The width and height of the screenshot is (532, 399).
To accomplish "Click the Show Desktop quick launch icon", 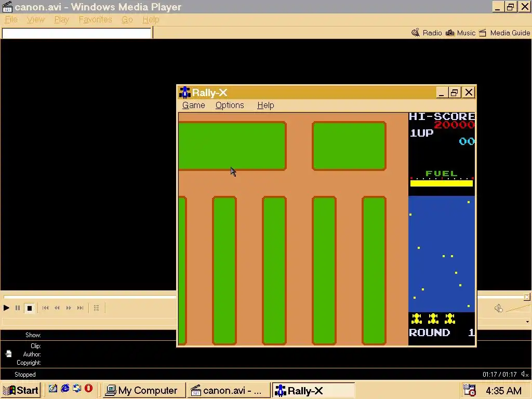I will [x=52, y=388].
